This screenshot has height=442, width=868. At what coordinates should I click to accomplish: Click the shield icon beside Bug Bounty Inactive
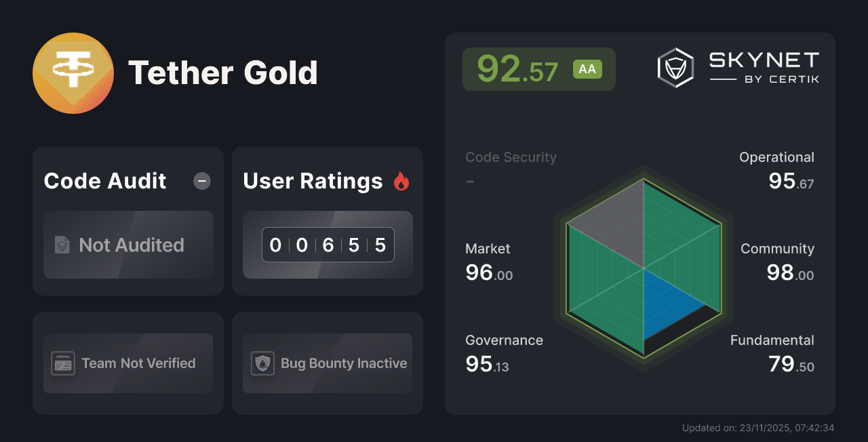click(x=263, y=363)
